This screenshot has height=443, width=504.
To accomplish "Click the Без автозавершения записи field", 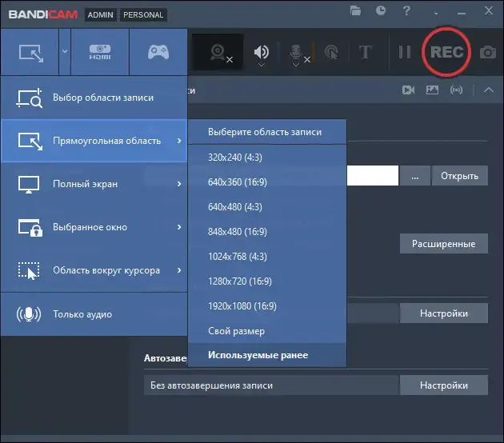I will (271, 385).
